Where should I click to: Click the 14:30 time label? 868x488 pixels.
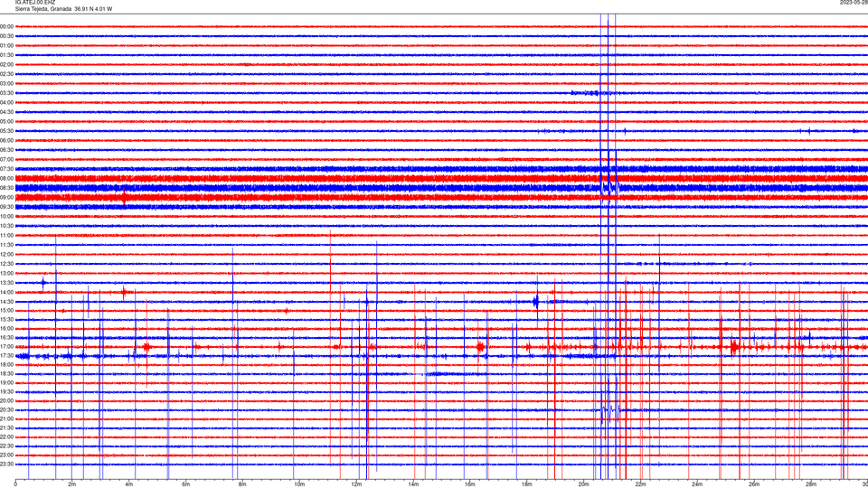tap(6, 302)
